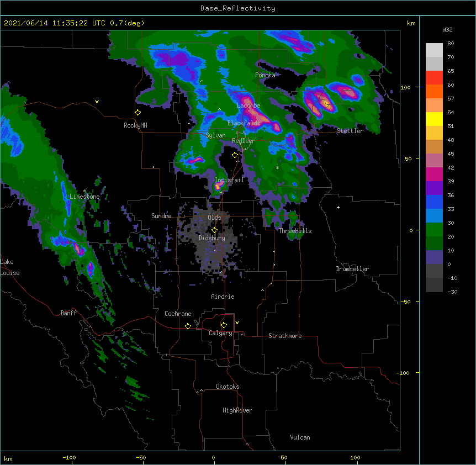This screenshot has width=476, height=465.
Task: Select the yellow diamond marker above Calgary label
Action: [224, 325]
